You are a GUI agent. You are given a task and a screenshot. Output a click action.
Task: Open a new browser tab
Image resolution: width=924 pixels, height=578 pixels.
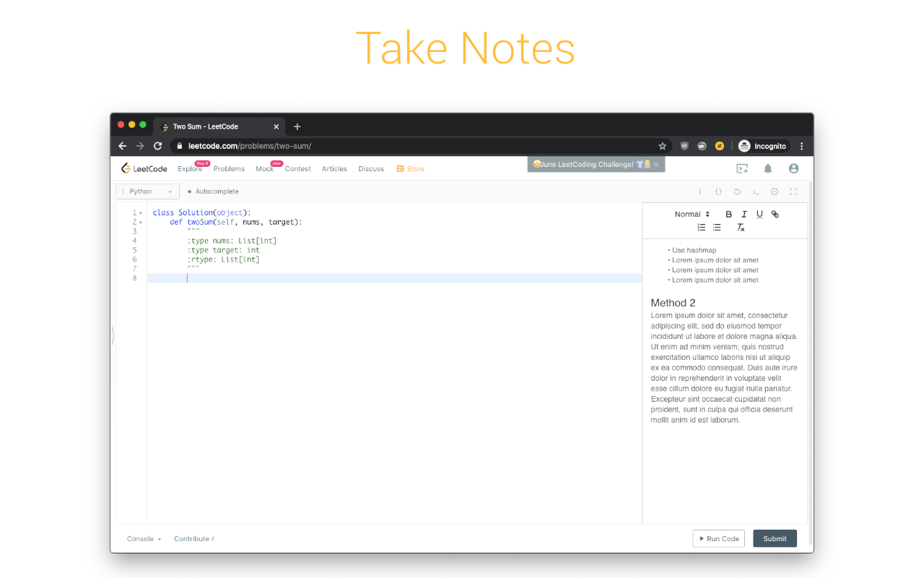click(x=297, y=126)
